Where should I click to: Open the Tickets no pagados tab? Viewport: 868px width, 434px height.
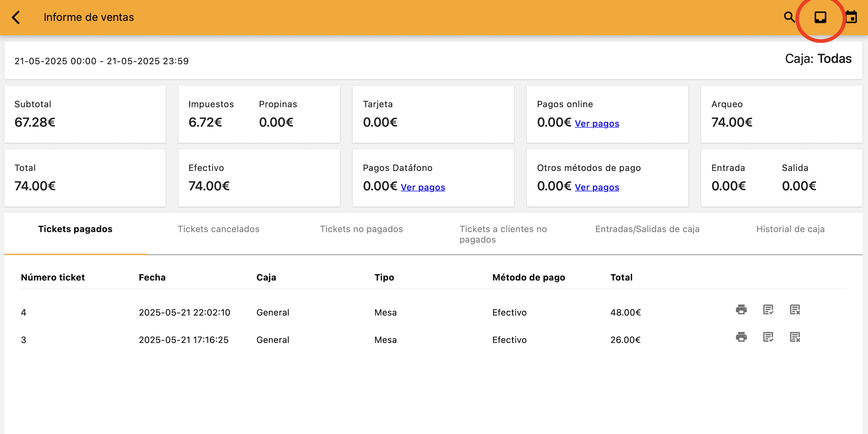point(361,229)
